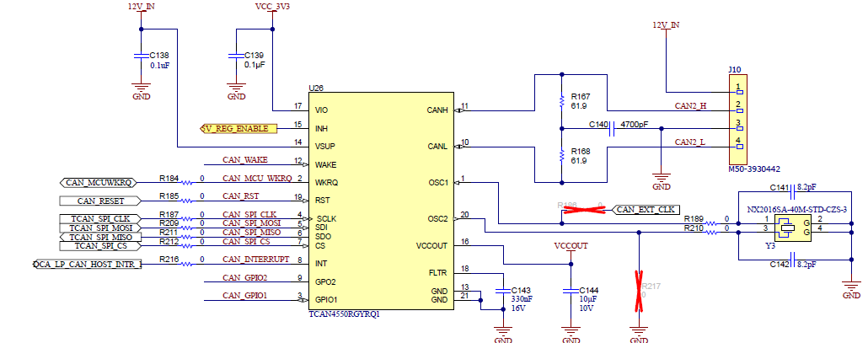
Task: Select the J10 connector pin 1
Action: pos(738,88)
